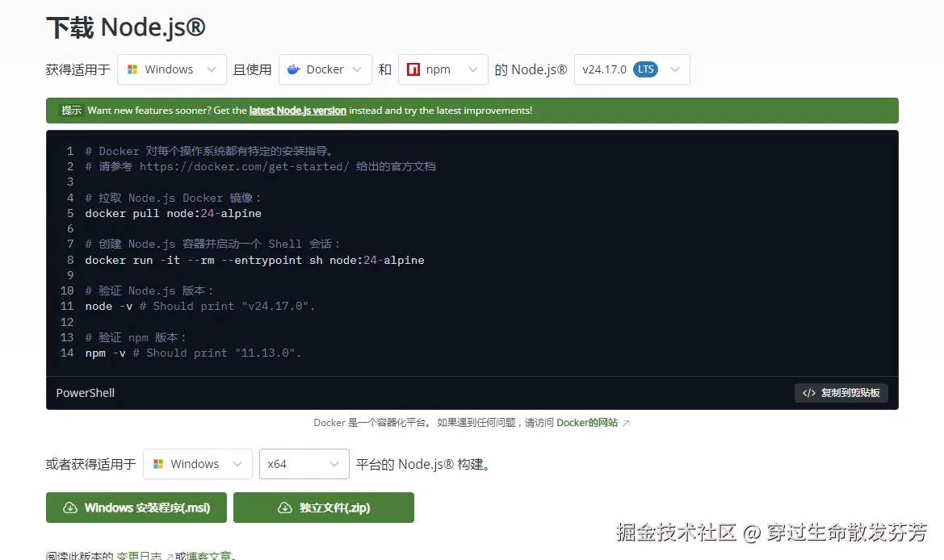Screen dimensions: 944x560
Task: Open the x64 architecture dropdown
Action: pyautogui.click(x=304, y=464)
